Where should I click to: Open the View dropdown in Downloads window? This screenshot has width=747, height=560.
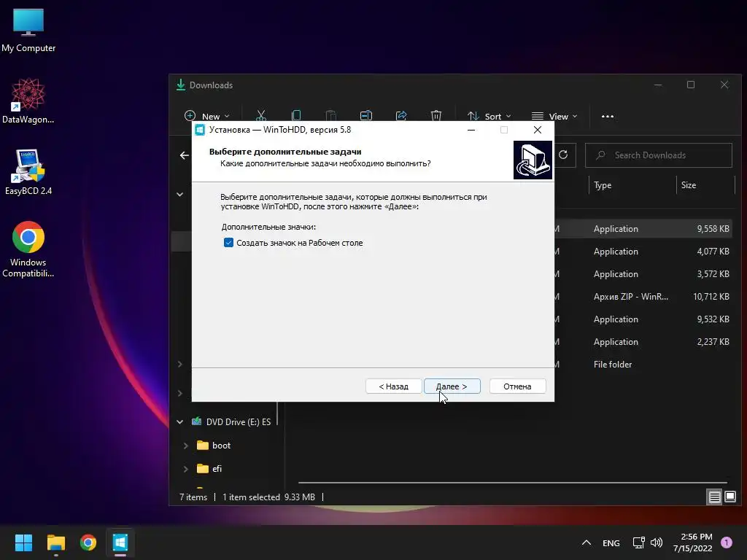coord(554,116)
